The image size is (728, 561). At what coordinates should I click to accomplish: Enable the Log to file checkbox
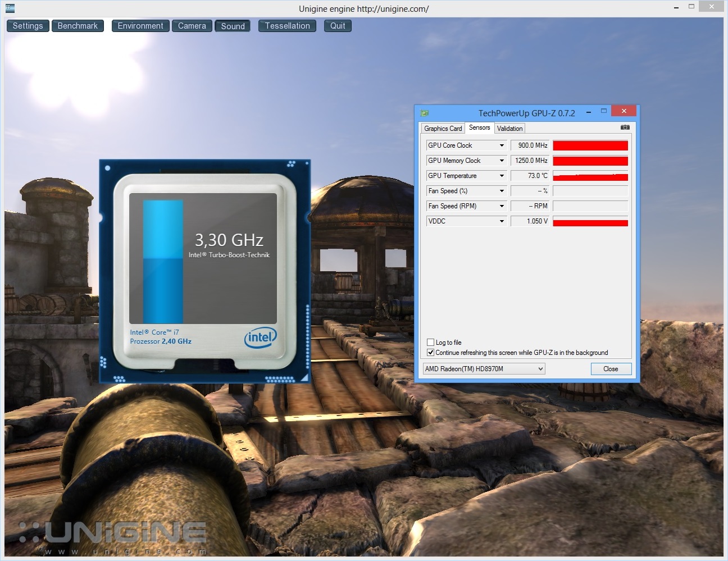click(x=431, y=342)
